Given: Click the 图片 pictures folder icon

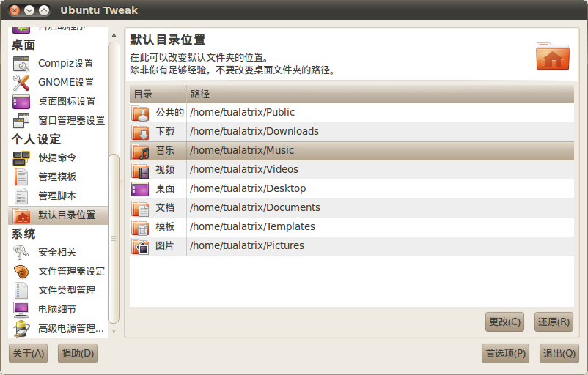Looking at the screenshot, I should coord(140,246).
